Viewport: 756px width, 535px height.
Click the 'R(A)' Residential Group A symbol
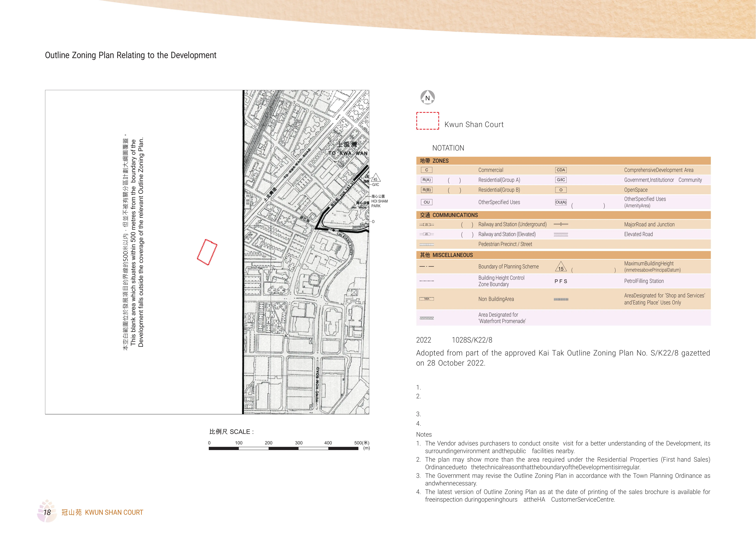[x=426, y=180]
